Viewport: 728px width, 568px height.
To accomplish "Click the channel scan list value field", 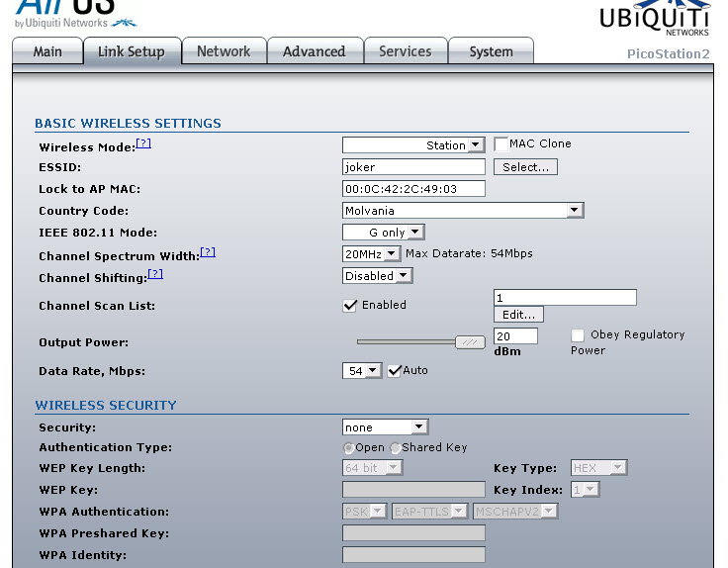I will tap(565, 297).
